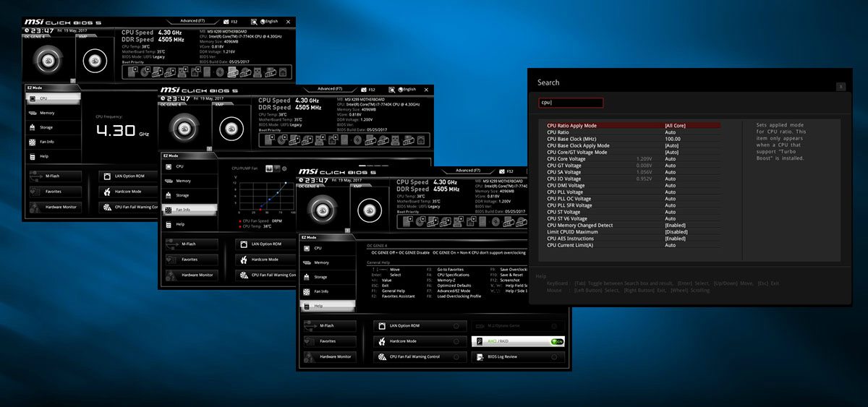Select Memory in front Help window sidebar

328,262
